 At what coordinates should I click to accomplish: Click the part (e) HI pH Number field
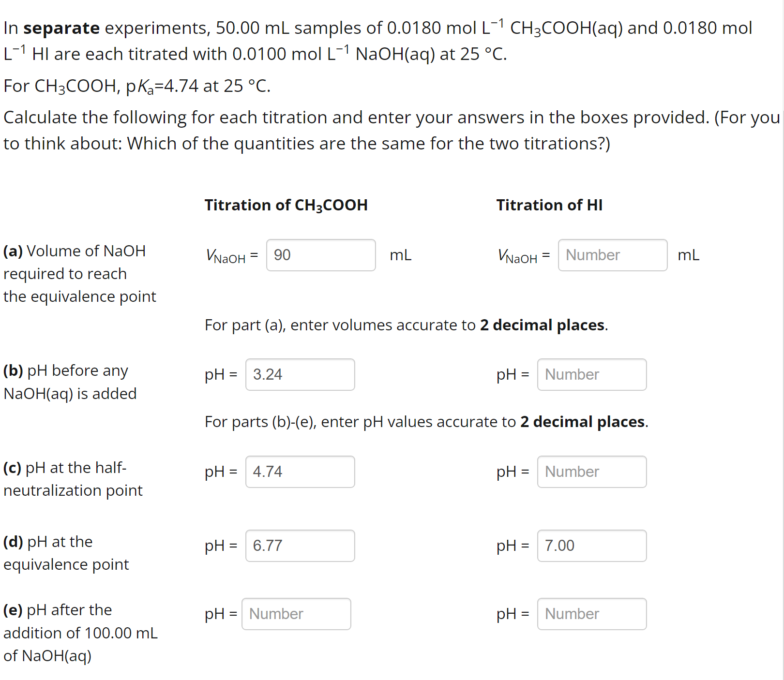[x=591, y=614]
